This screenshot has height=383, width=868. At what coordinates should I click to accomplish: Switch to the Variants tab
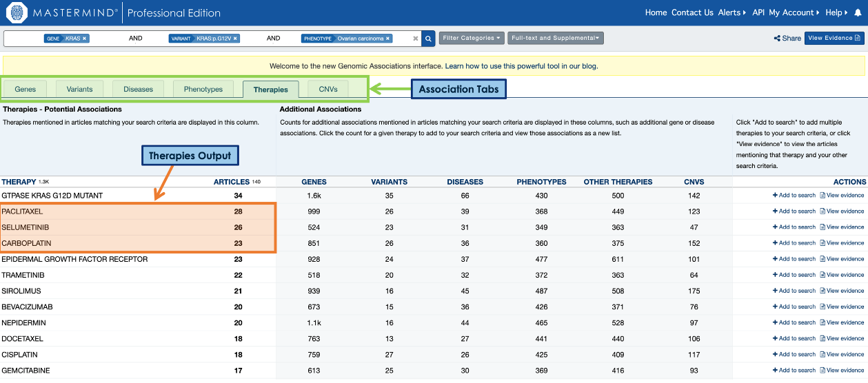(x=80, y=89)
